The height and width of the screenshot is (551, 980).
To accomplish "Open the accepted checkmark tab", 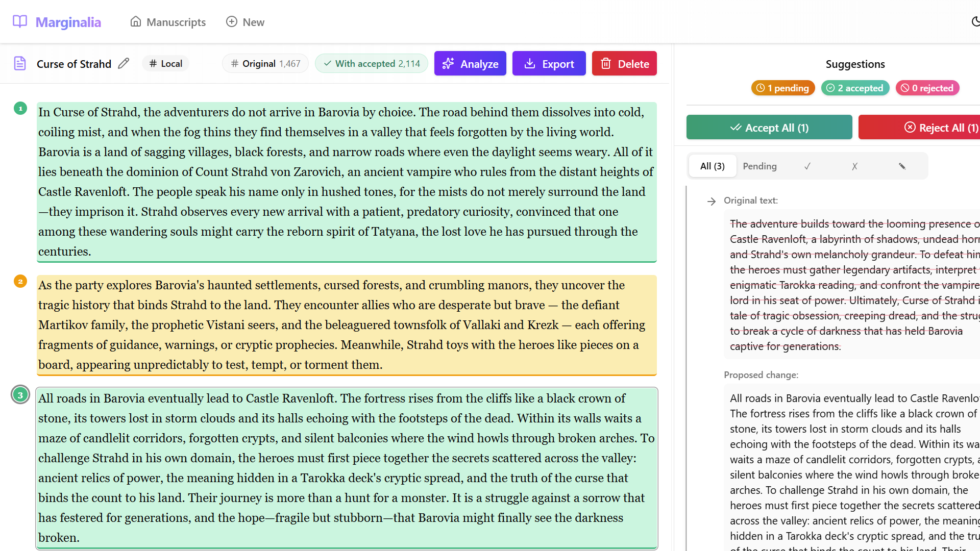I will pos(807,166).
